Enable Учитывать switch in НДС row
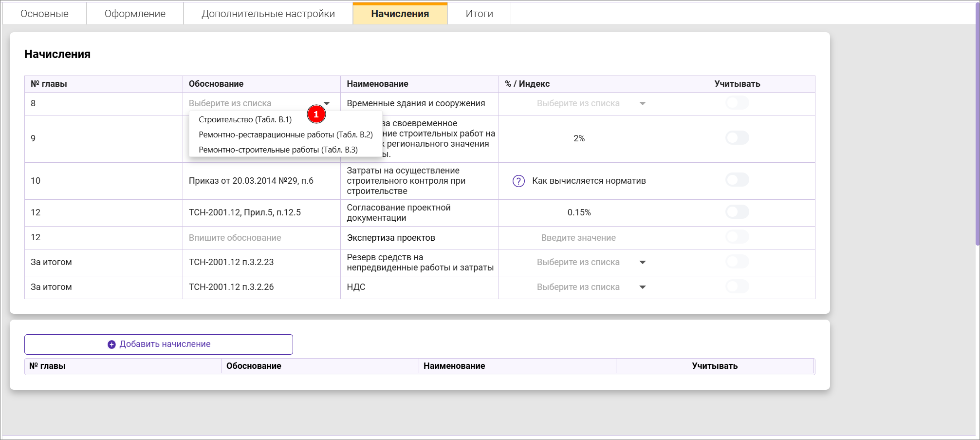The height and width of the screenshot is (440, 980). (x=737, y=287)
